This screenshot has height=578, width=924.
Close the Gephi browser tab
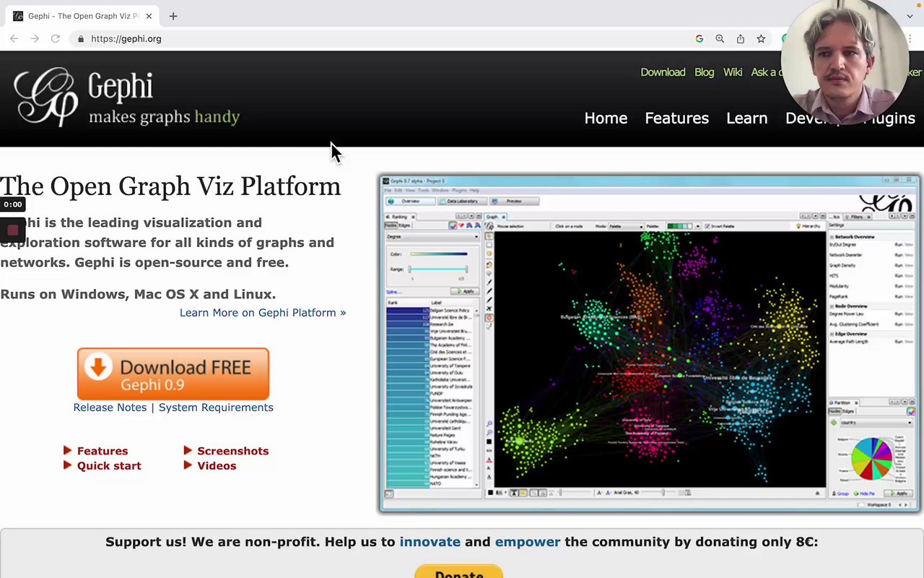pos(149,16)
